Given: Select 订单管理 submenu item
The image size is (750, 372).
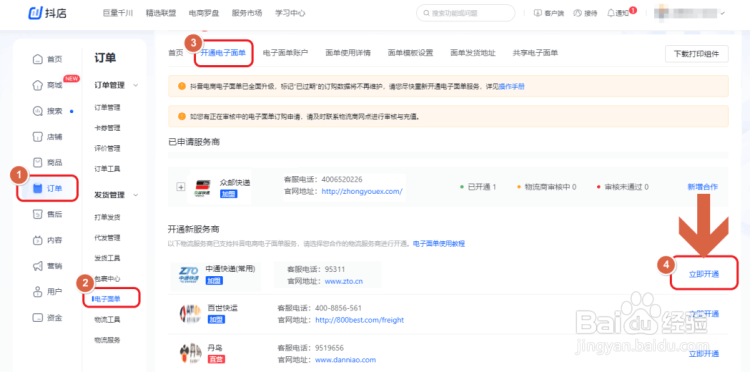Looking at the screenshot, I should coord(108,108).
